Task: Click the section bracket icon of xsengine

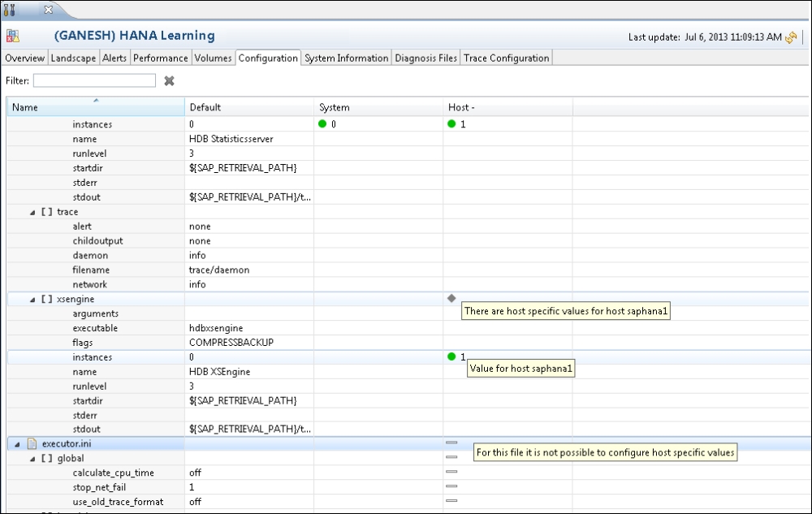Action: [x=46, y=299]
